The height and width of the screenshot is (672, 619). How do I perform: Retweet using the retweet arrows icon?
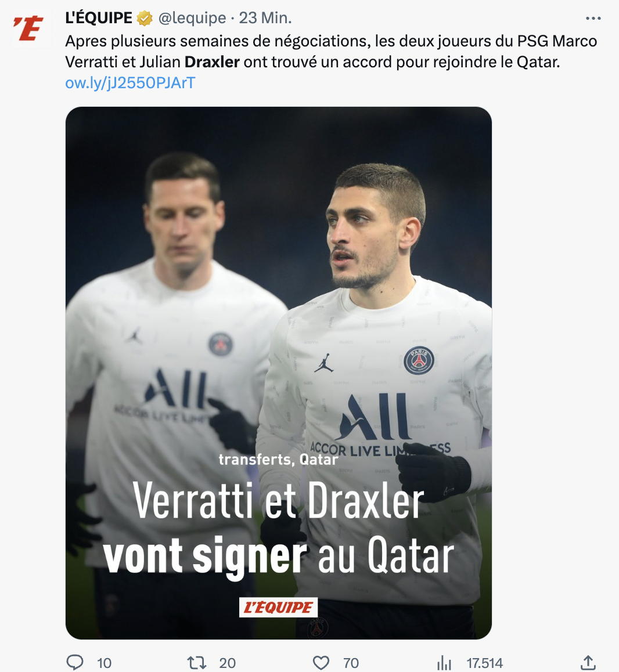[197, 663]
